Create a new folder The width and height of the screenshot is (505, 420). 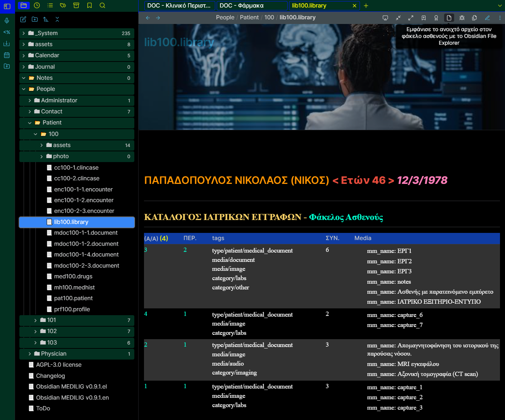[35, 19]
